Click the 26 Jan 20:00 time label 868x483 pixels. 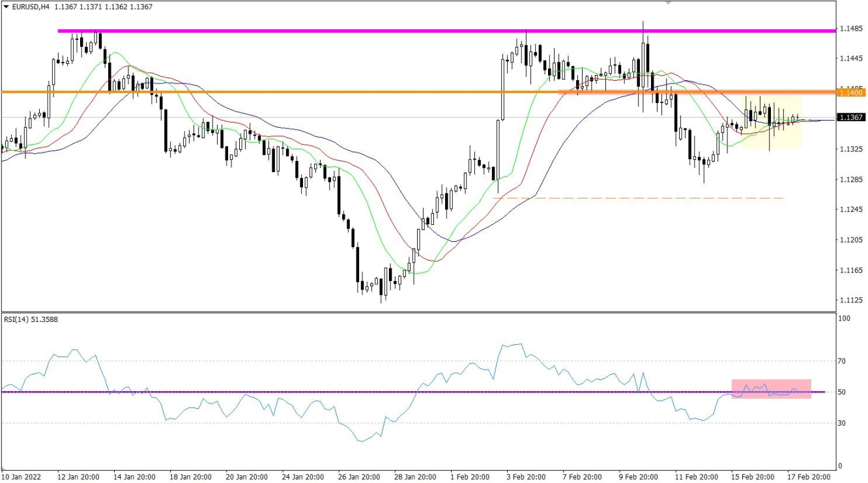point(360,477)
